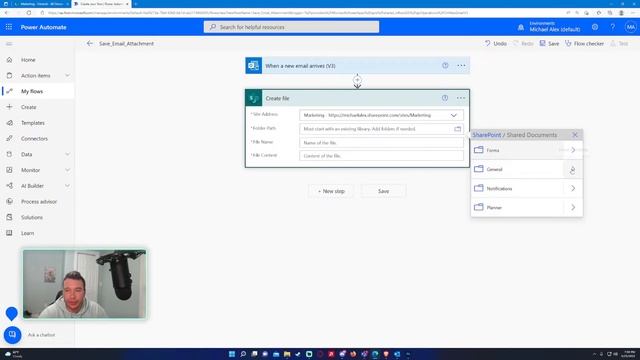Click the SharePoint Create file icon
The image size is (640, 360).
[253, 98]
